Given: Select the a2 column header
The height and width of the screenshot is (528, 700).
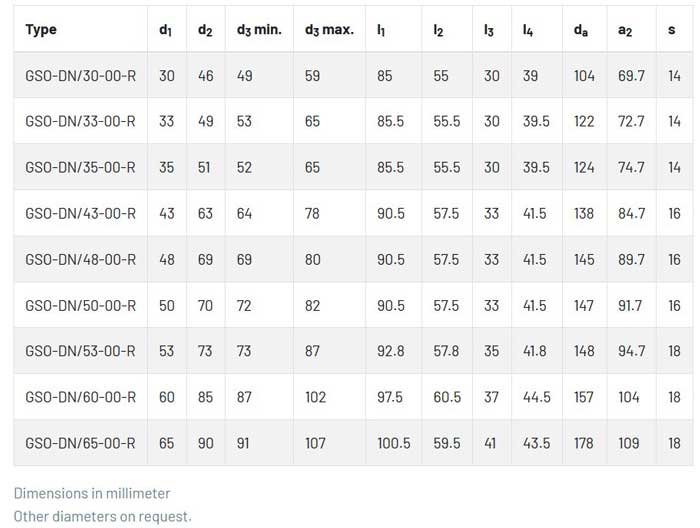Looking at the screenshot, I should pos(625,30).
